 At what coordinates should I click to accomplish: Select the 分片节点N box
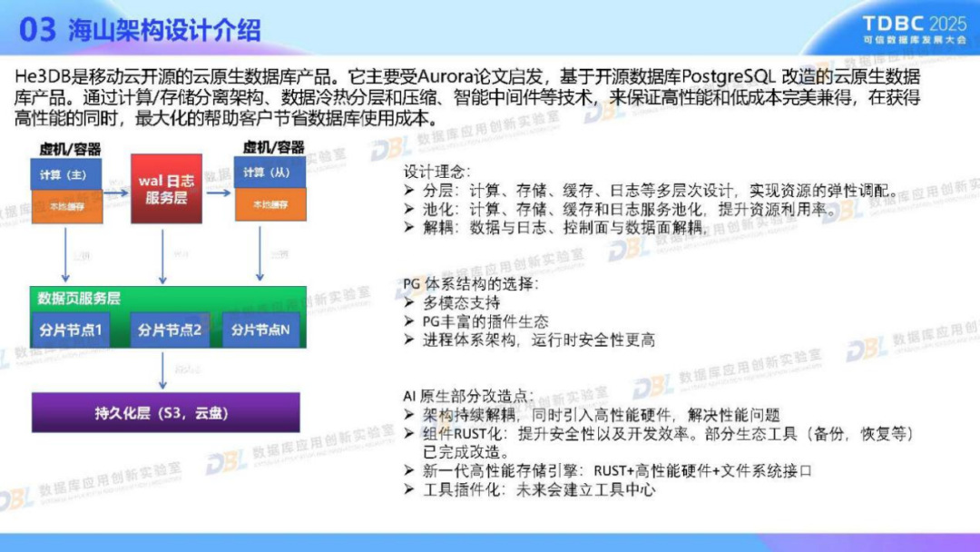tap(260, 330)
